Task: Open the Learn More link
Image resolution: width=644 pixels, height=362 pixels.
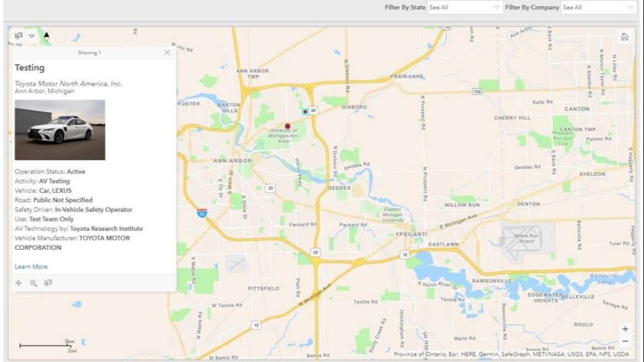Action: pyautogui.click(x=31, y=267)
